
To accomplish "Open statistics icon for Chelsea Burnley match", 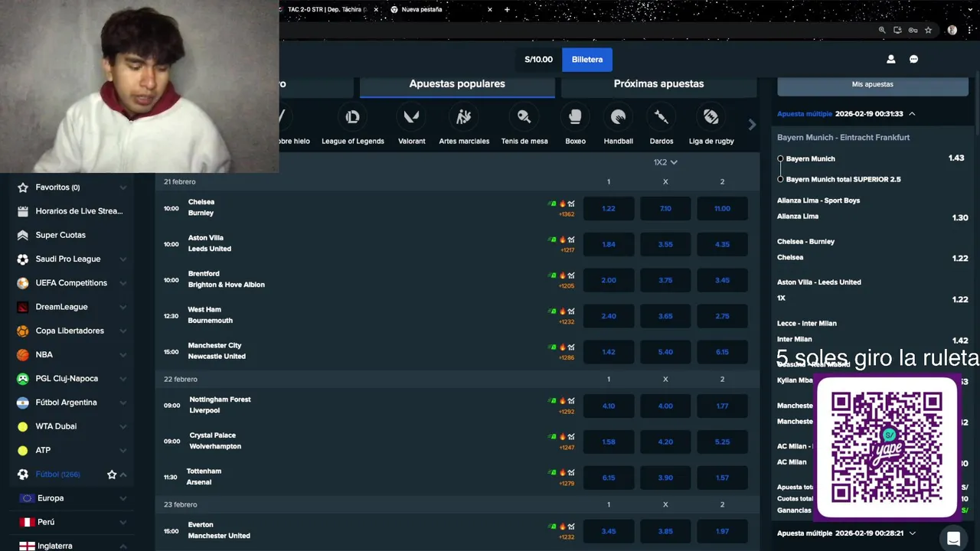I will [x=571, y=204].
